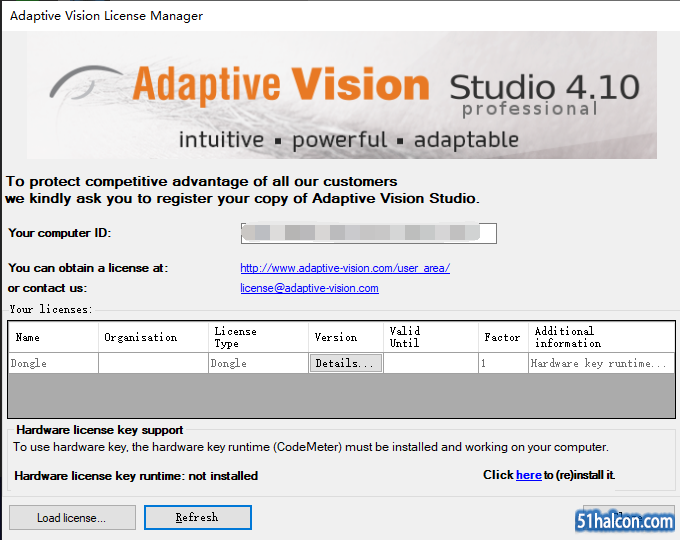Screen dimensions: 680x540
Task: Click the Load license... button
Action: pos(72,517)
